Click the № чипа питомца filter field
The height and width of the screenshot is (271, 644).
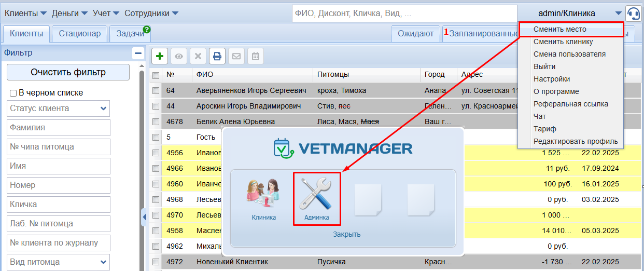[59, 147]
